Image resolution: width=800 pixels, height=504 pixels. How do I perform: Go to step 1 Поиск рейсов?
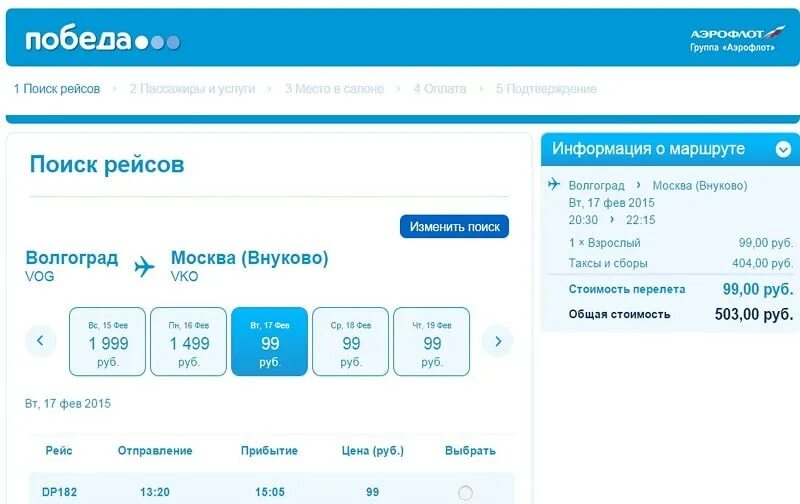click(57, 89)
